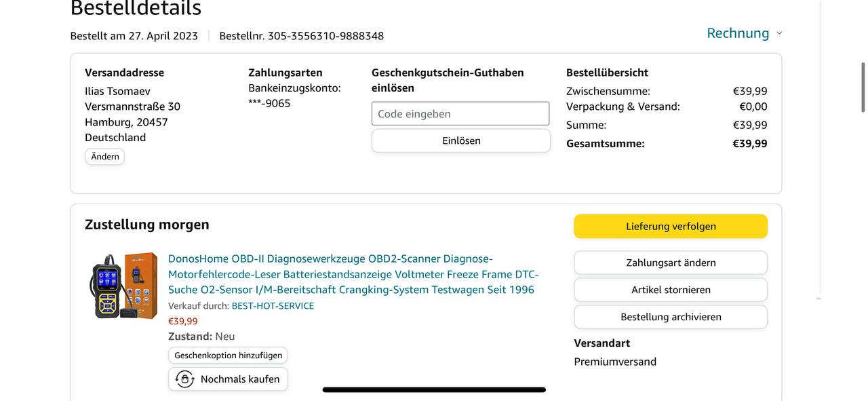Click the bank account ending ***-9065
Viewport: 868px width, 401px height.
[x=269, y=103]
